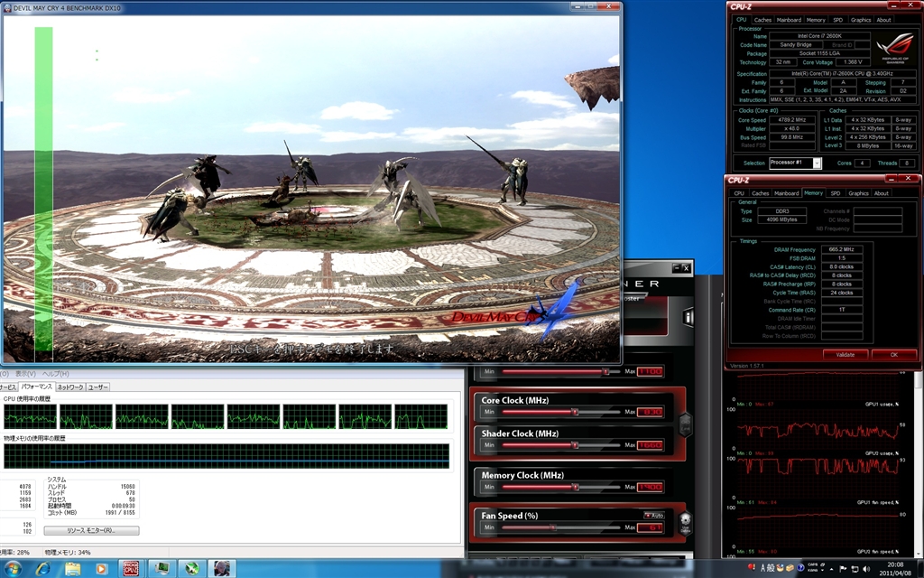Click the Validate button in CPU-Z
The width and height of the screenshot is (924, 578).
pos(845,354)
